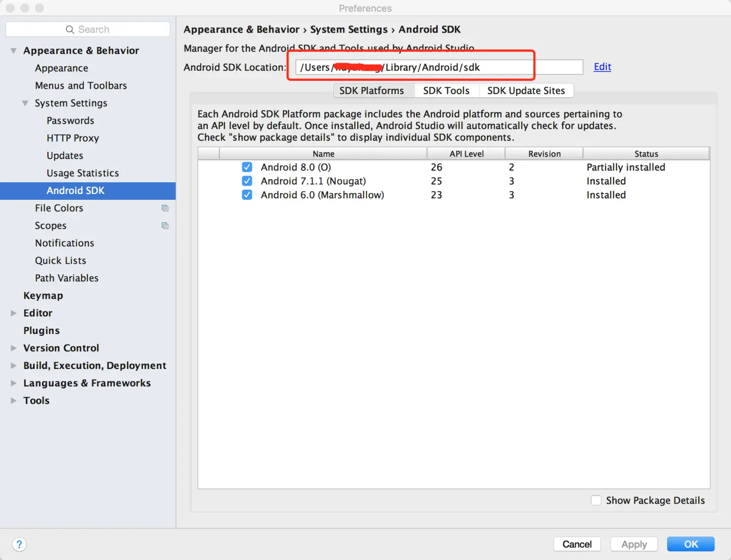
Task: Uncheck the Android 6.0 (Marshmallow) checkbox
Action: pyautogui.click(x=247, y=195)
